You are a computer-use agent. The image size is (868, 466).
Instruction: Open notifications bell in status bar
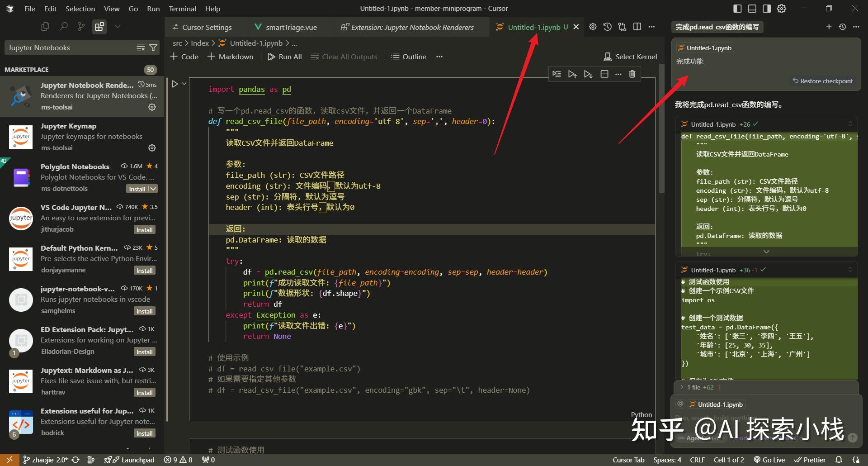point(839,460)
